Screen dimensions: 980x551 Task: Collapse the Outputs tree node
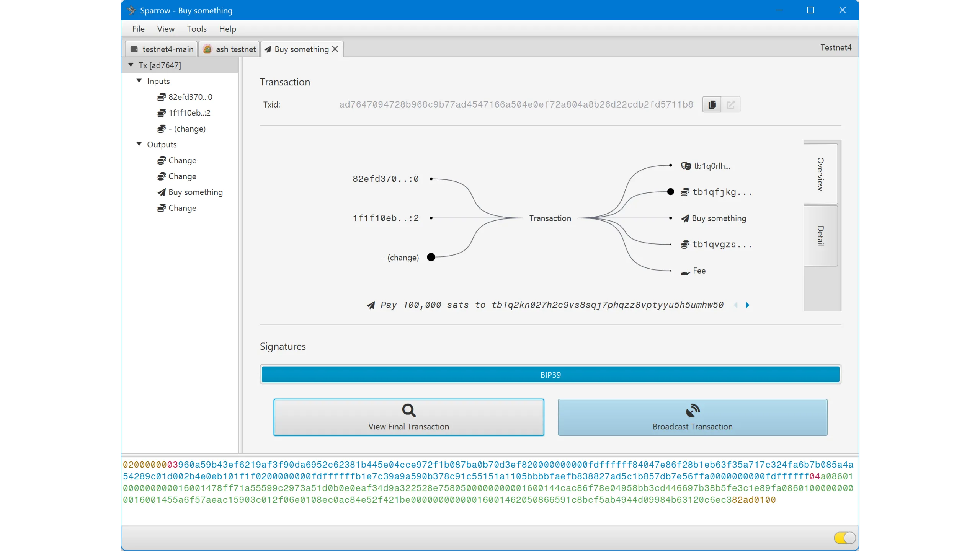pyautogui.click(x=139, y=144)
